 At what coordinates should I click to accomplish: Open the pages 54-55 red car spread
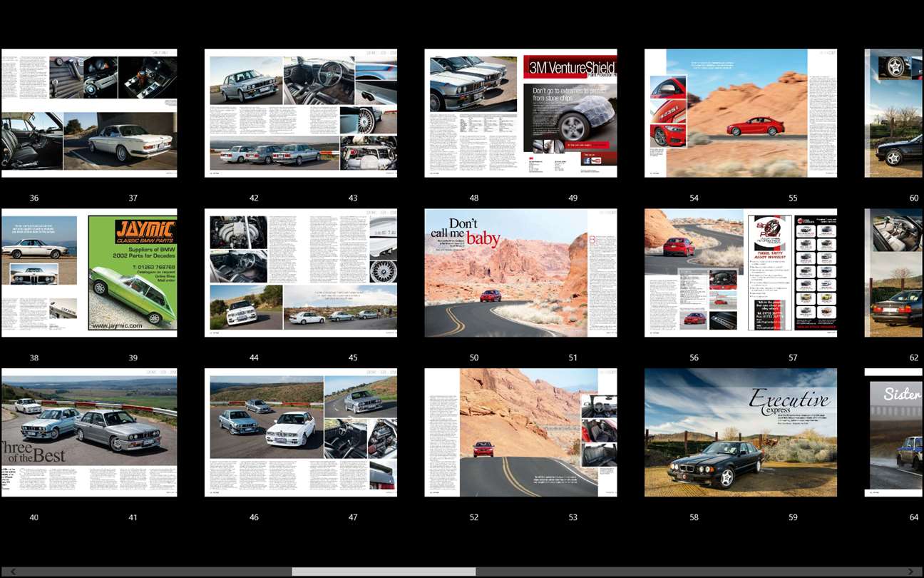(741, 113)
